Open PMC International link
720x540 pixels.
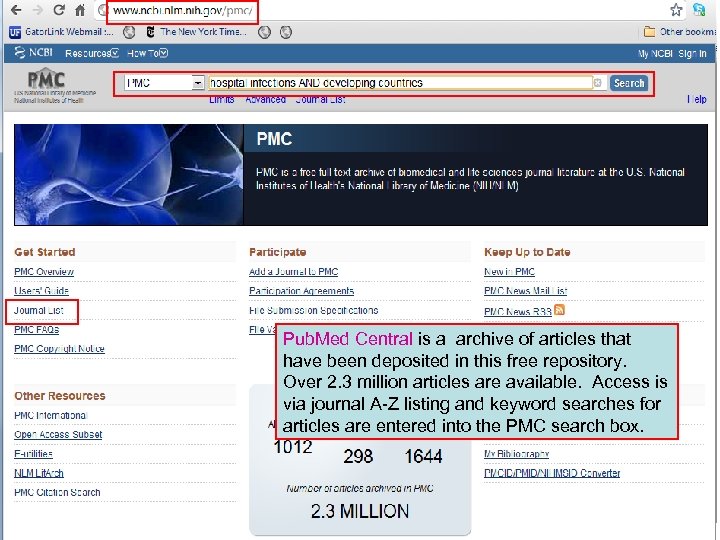click(x=51, y=416)
